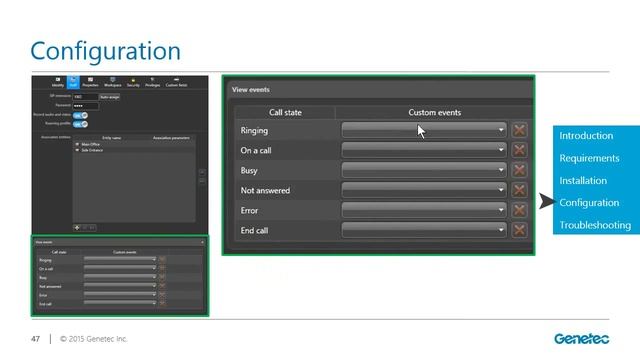Switch to the Privileges tab
The image size is (640, 360).
point(152,82)
